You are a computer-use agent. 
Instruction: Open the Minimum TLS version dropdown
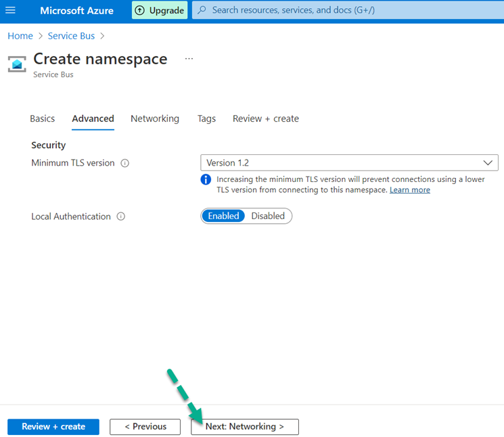[349, 162]
